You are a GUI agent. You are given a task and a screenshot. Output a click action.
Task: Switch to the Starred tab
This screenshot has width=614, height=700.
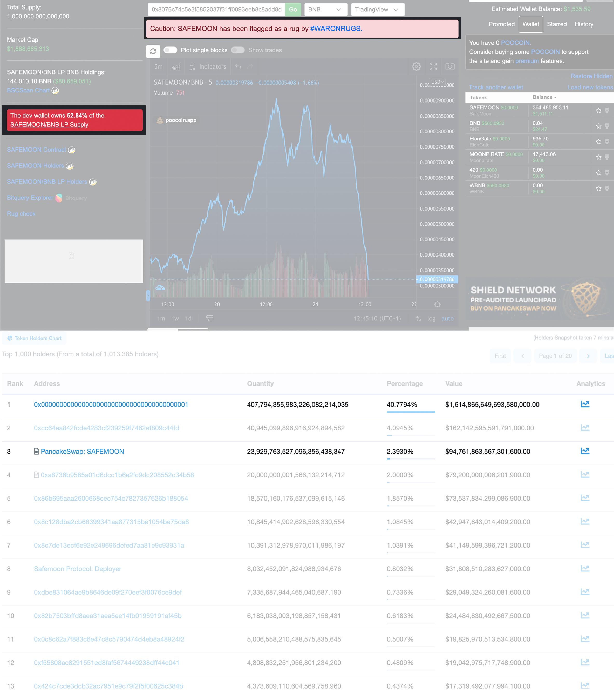coord(556,24)
